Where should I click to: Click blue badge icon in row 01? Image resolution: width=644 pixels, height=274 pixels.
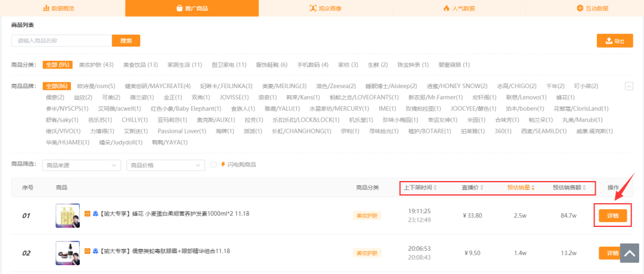(95, 213)
